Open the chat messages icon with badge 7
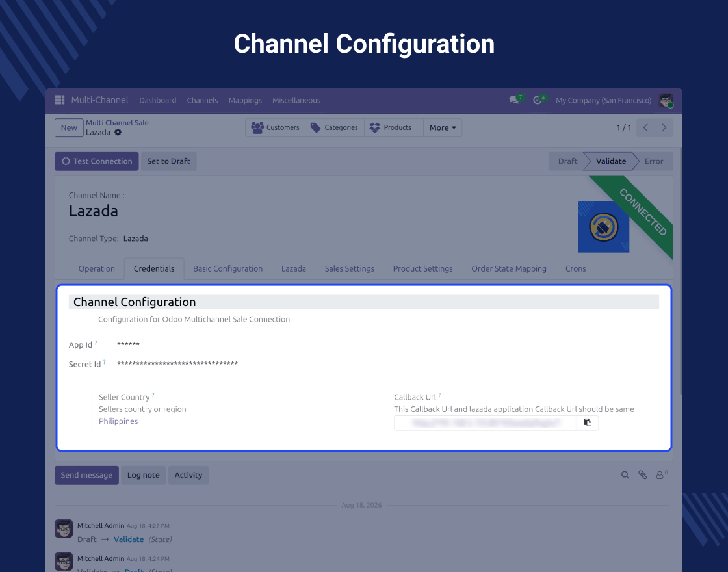Screen dimensions: 728x572 point(514,100)
